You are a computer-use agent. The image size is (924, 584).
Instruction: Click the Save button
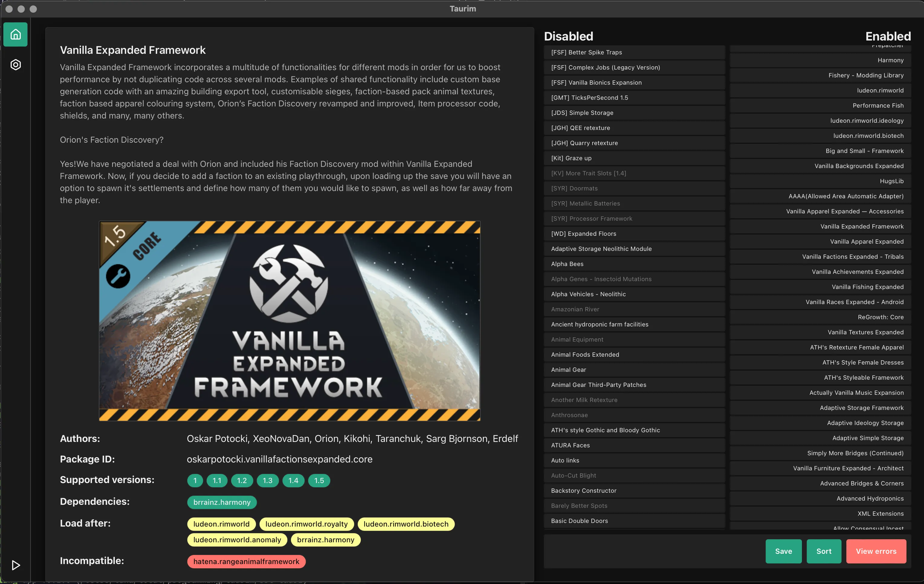coord(783,551)
